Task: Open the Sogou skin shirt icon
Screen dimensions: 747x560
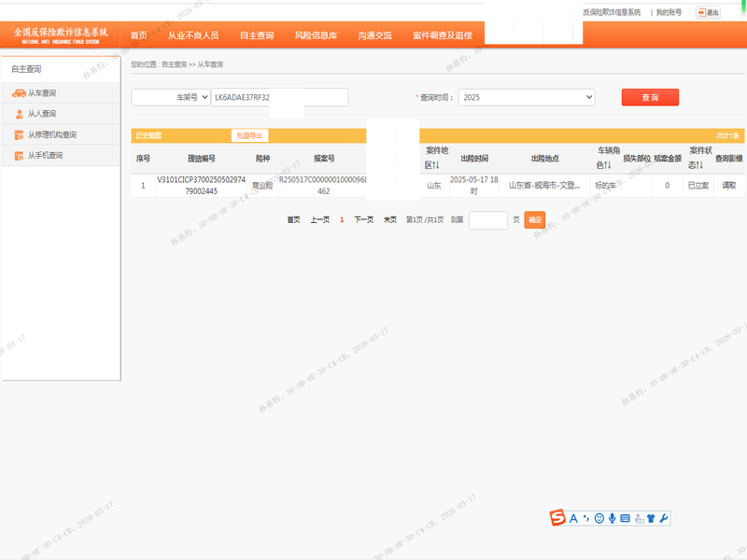Action: 651,518
